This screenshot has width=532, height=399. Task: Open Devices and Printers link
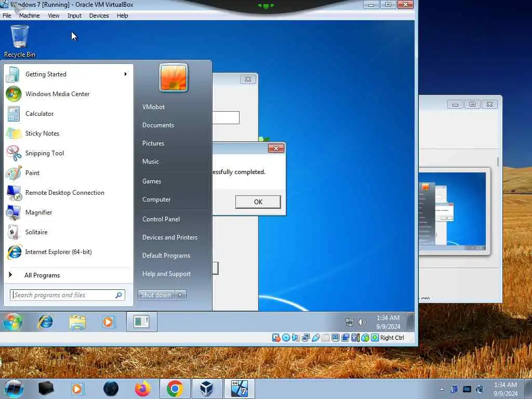coord(170,237)
